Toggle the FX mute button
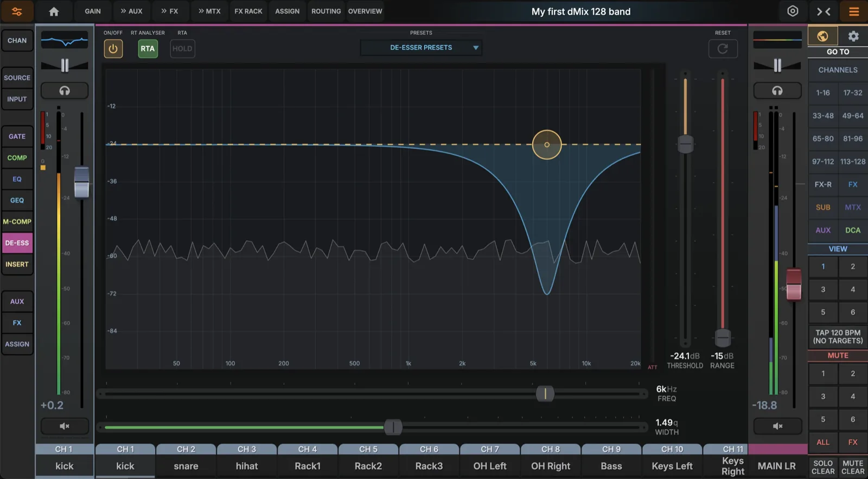This screenshot has width=868, height=479. pyautogui.click(x=853, y=442)
